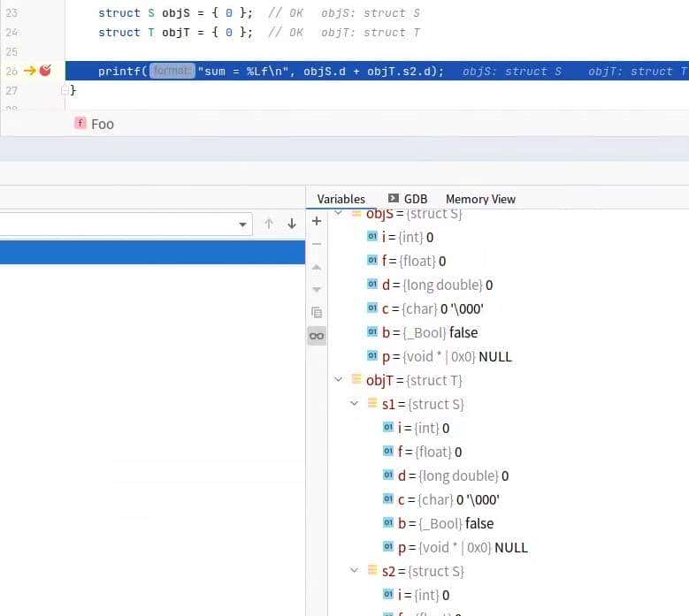Select the previous frame up arrow
The height and width of the screenshot is (616, 689).
[x=269, y=224]
